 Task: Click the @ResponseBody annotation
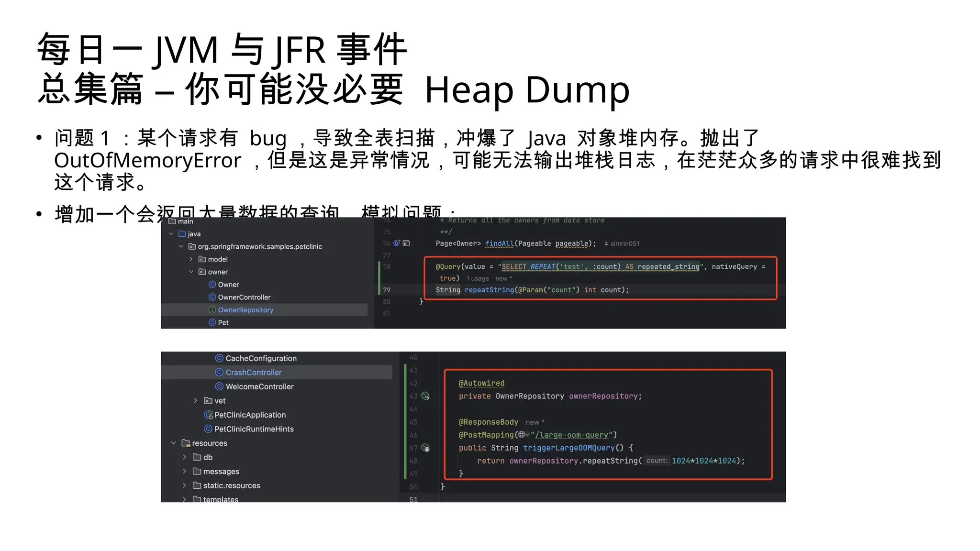tap(489, 422)
